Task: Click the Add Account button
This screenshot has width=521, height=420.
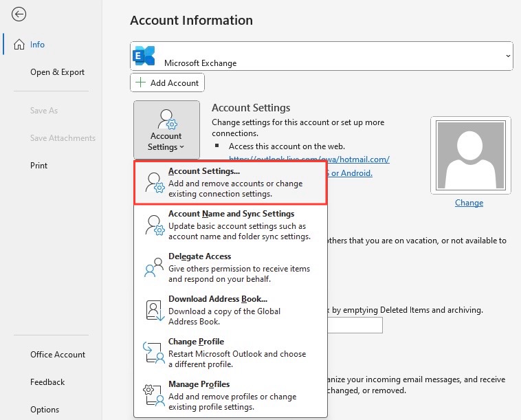Action: click(x=167, y=82)
